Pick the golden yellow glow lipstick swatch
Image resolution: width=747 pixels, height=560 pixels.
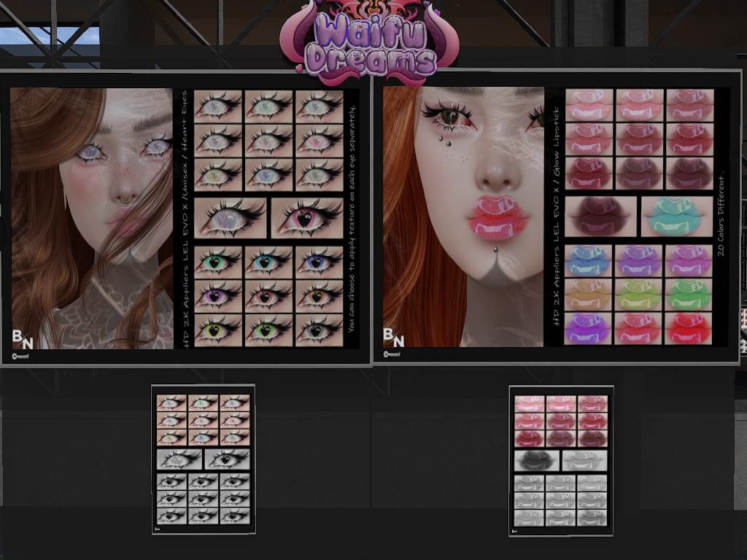[x=589, y=295]
